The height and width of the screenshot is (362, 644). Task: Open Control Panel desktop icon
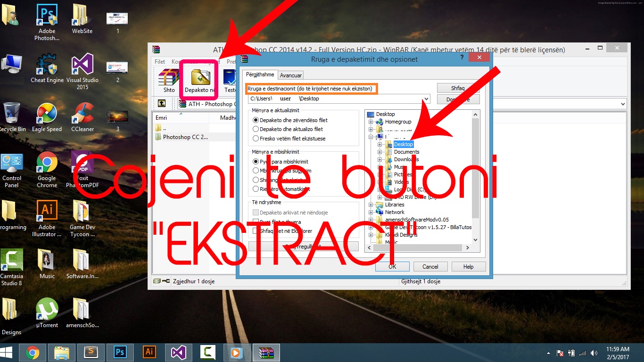(12, 170)
